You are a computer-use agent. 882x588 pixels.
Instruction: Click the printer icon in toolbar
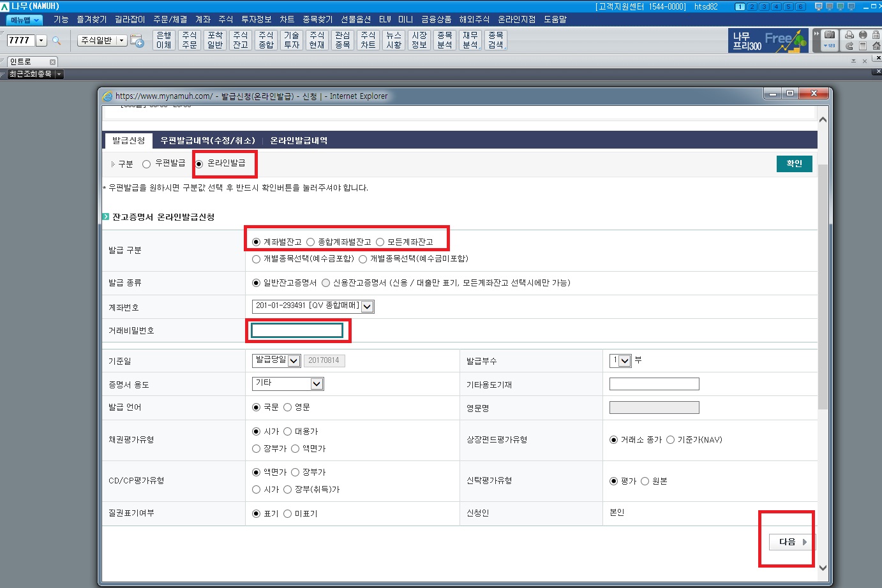(849, 35)
